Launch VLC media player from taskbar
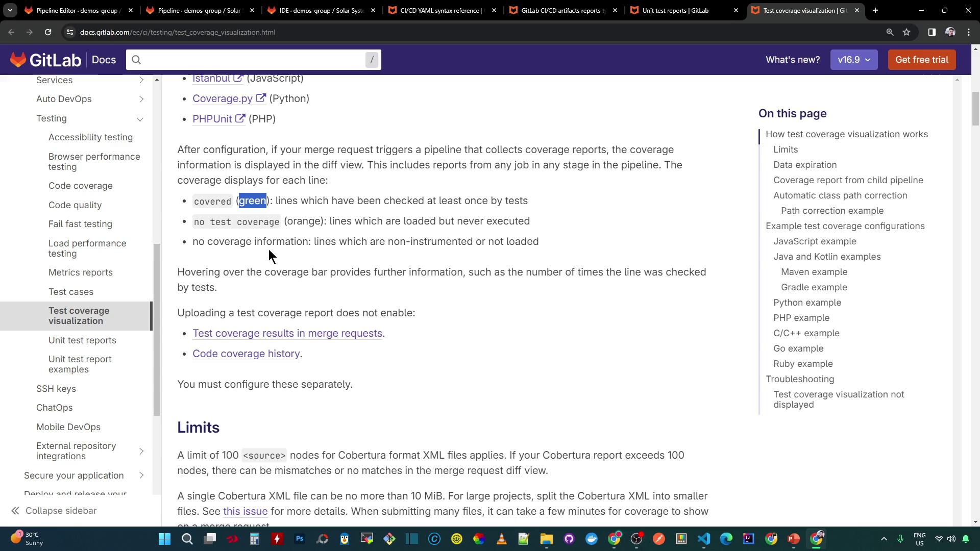Image resolution: width=980 pixels, height=551 pixels. click(501, 539)
